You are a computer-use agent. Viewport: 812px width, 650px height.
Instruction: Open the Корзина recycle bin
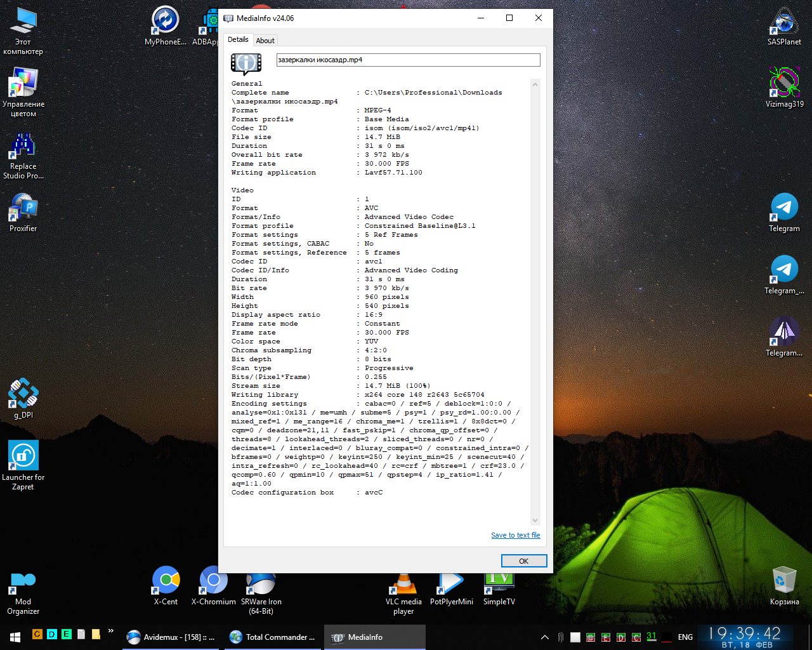(x=785, y=585)
